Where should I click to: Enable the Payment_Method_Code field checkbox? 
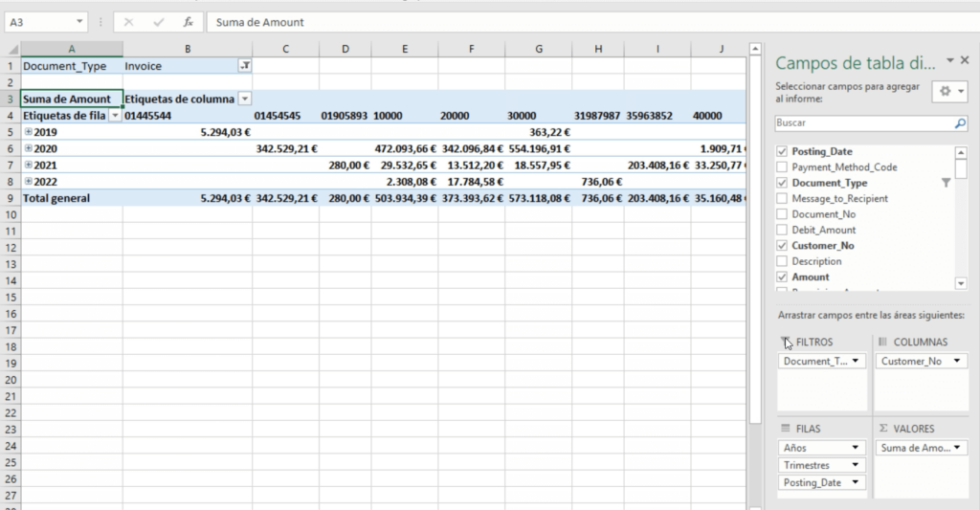784,167
